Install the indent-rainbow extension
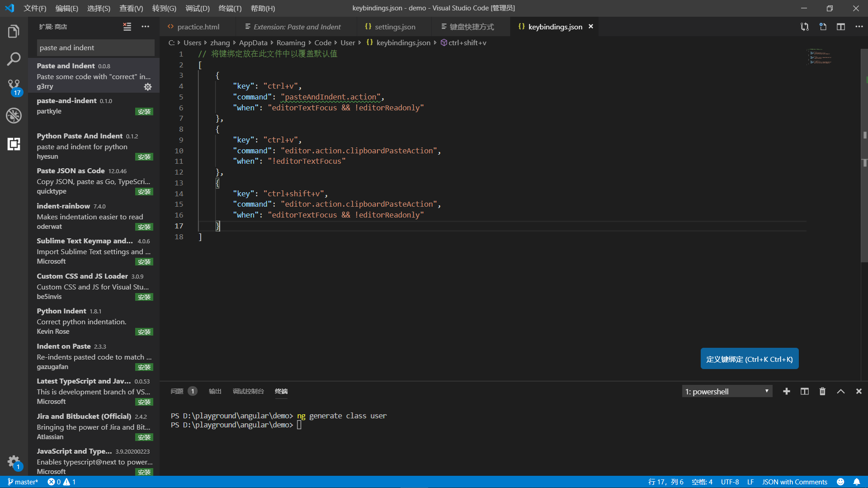 point(144,227)
